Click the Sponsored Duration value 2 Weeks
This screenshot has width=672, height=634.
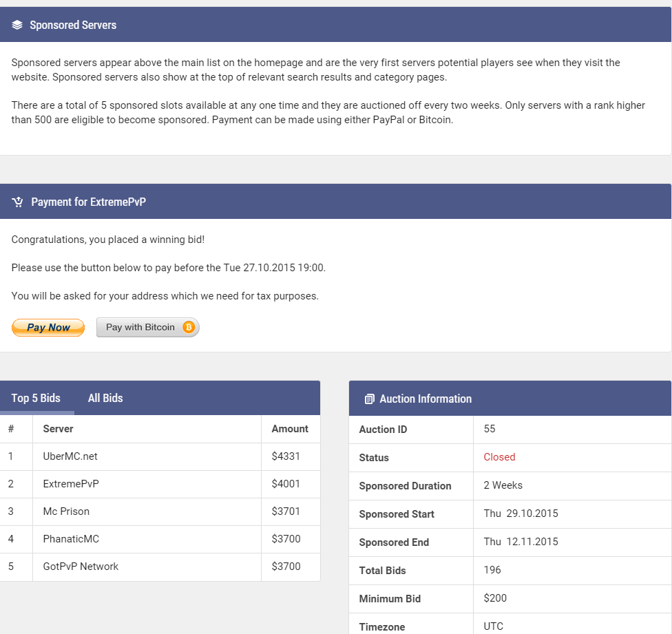tap(503, 485)
